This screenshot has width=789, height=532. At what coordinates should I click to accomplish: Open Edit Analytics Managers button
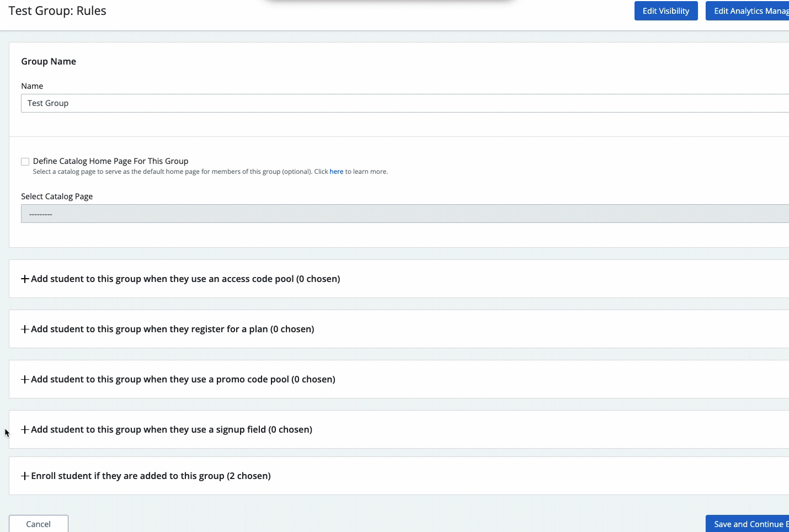pyautogui.click(x=749, y=11)
